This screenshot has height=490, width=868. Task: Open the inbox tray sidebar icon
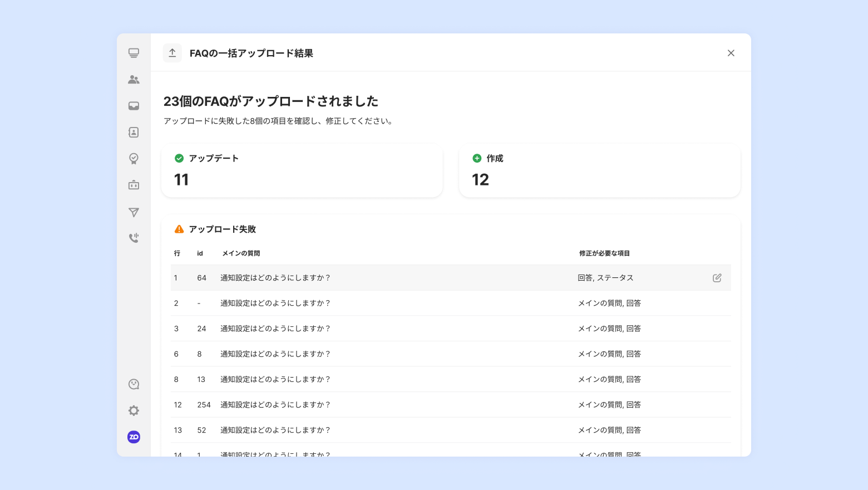(x=134, y=106)
